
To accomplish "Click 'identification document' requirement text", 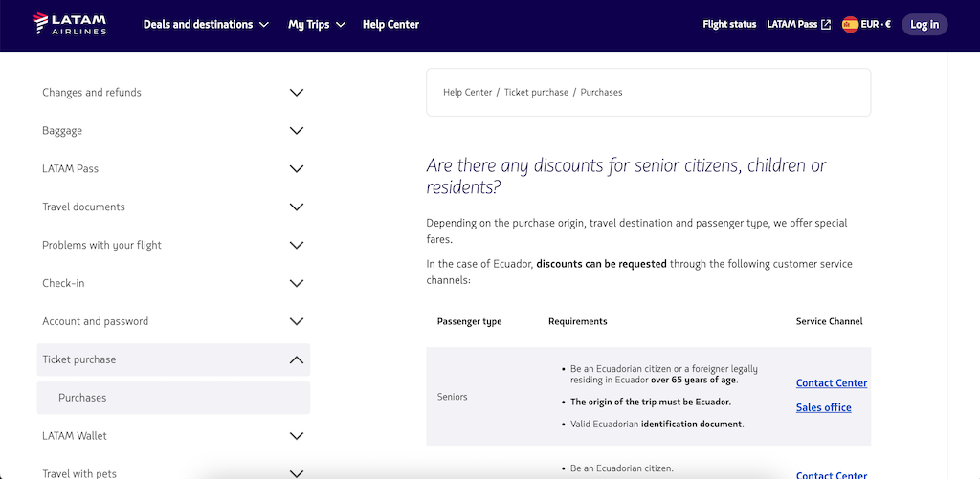I will click(x=691, y=425).
